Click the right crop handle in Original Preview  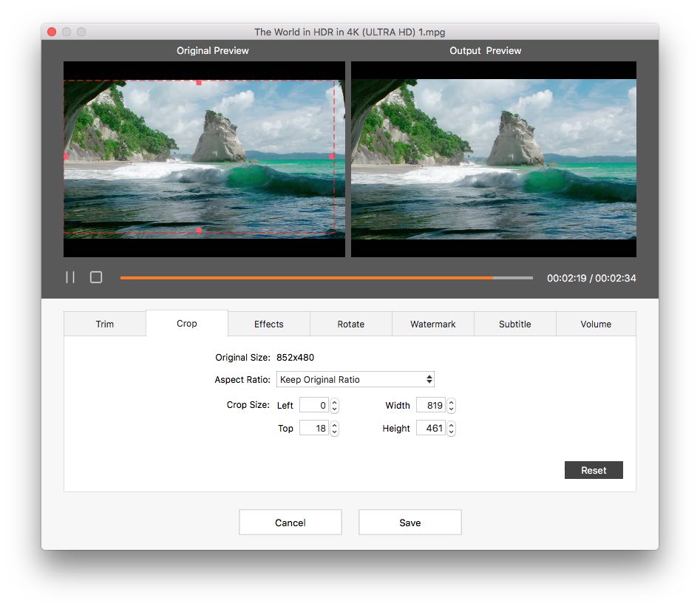(x=332, y=156)
